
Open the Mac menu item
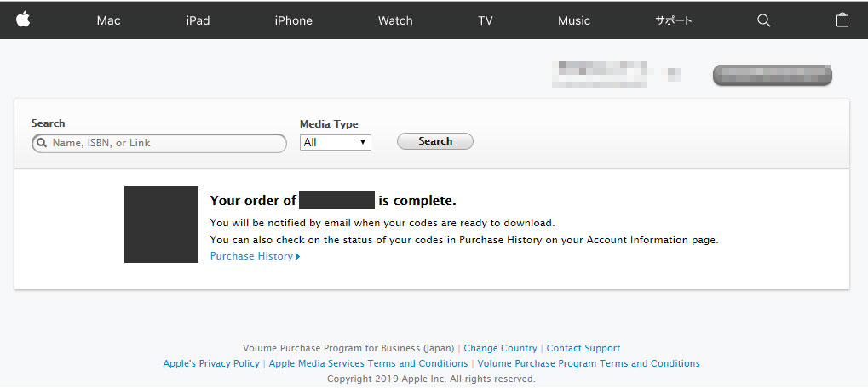click(x=108, y=20)
